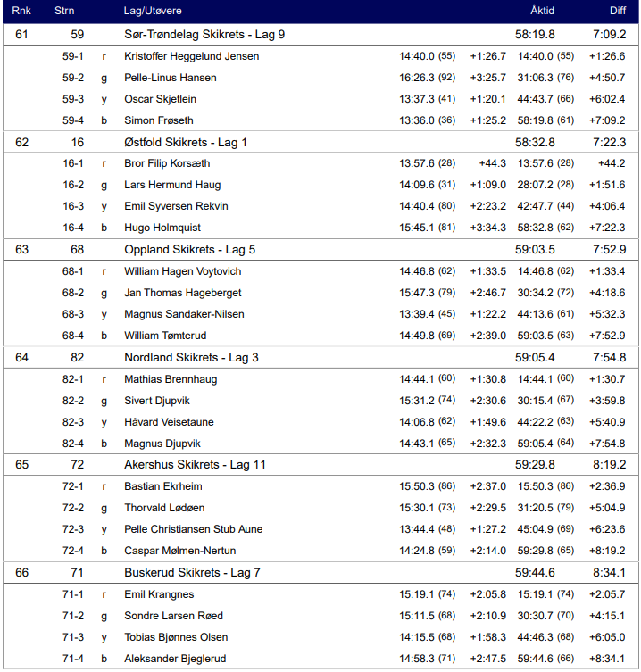Click the Åktid column header
Viewport: 641px width, 672px height.
click(542, 11)
